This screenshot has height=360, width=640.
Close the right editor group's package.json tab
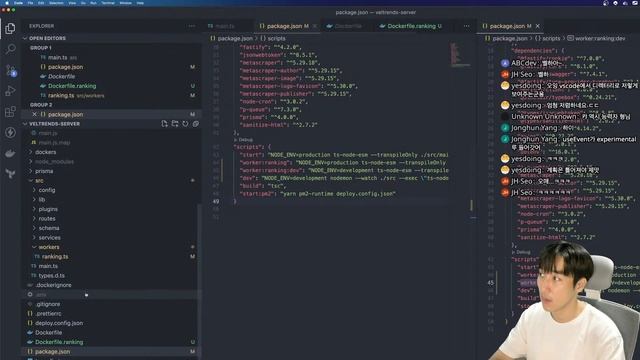pos(538,26)
